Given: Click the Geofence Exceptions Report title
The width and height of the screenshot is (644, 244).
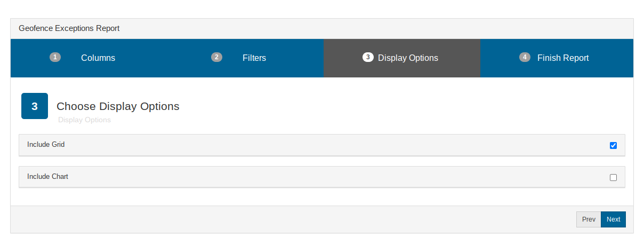Looking at the screenshot, I should tap(69, 28).
